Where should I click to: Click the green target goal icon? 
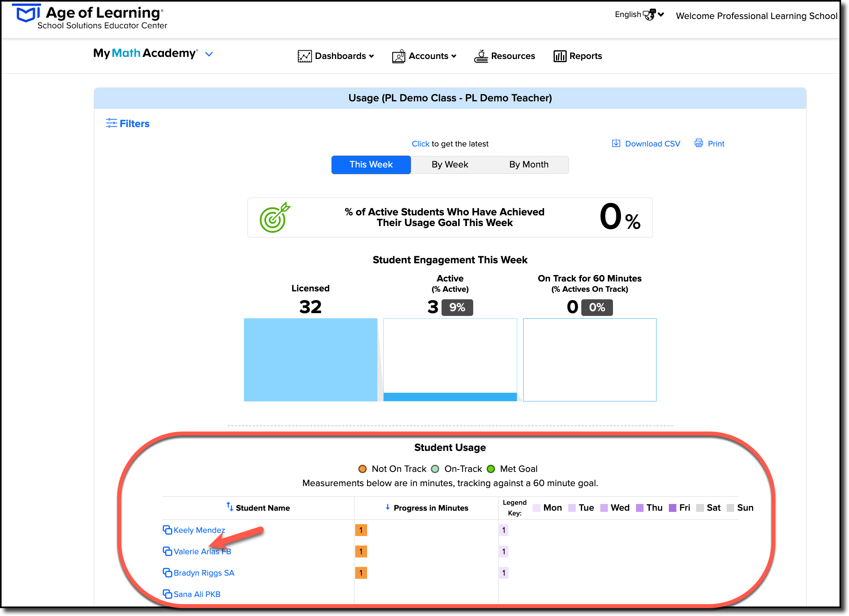[275, 217]
